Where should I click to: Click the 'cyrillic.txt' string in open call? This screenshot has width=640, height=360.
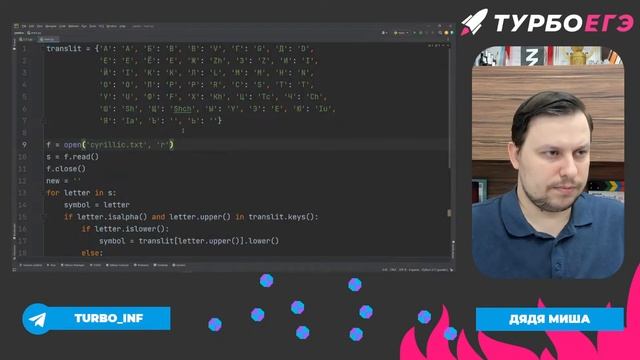click(118, 145)
